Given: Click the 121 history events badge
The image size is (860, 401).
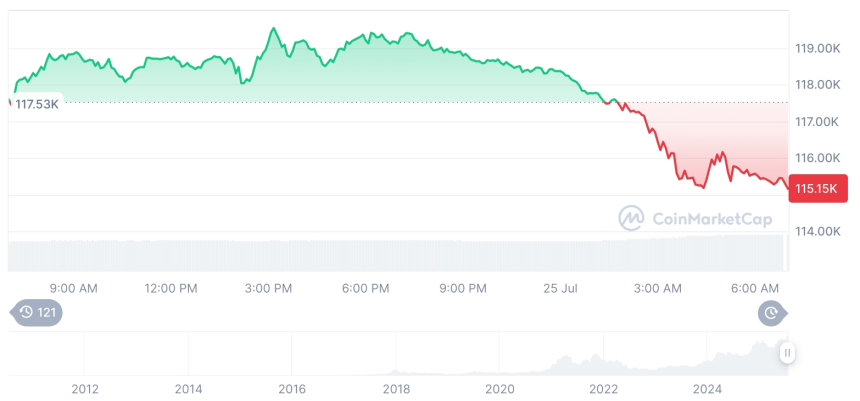Looking at the screenshot, I should [37, 313].
